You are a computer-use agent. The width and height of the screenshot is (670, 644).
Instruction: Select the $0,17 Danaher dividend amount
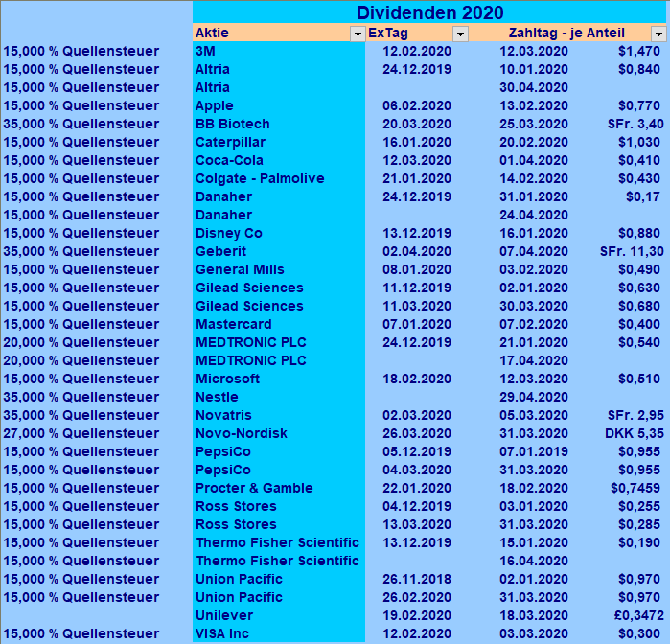point(643,196)
